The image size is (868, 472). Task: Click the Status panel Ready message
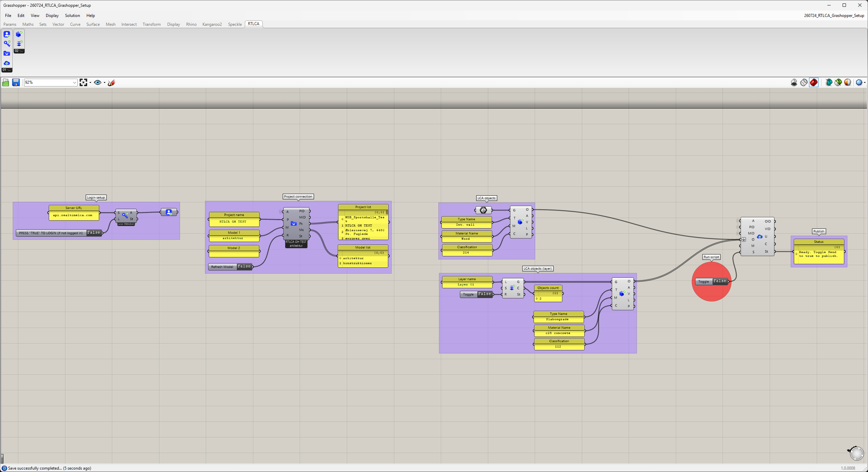[819, 252]
